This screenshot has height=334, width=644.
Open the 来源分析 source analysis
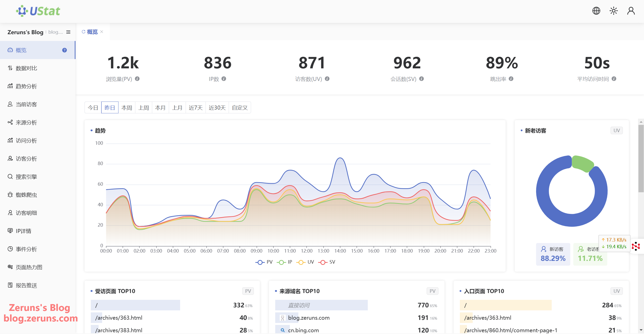pos(26,122)
